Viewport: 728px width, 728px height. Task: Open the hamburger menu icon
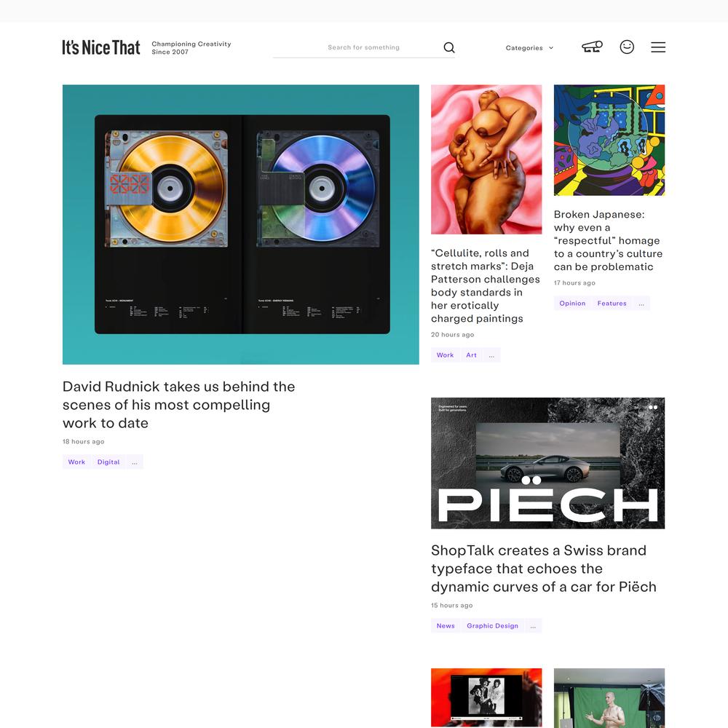click(x=658, y=47)
